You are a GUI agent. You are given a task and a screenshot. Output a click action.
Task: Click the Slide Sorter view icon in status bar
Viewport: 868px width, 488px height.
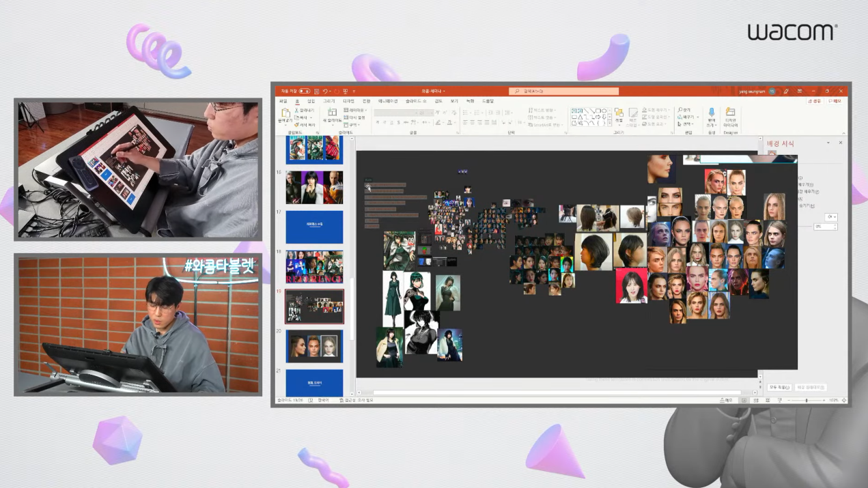point(756,400)
